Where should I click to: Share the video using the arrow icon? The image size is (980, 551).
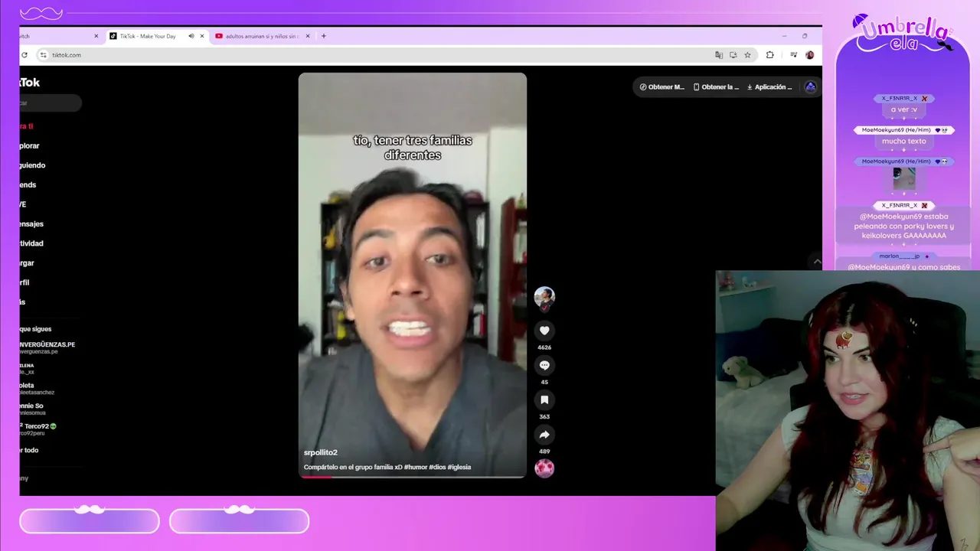pos(544,435)
